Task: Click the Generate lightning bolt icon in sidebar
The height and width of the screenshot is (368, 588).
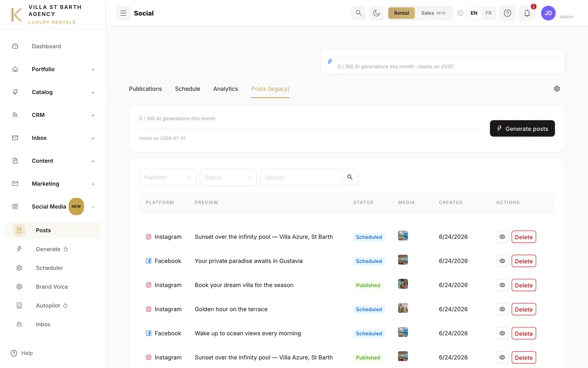Action: point(19,249)
